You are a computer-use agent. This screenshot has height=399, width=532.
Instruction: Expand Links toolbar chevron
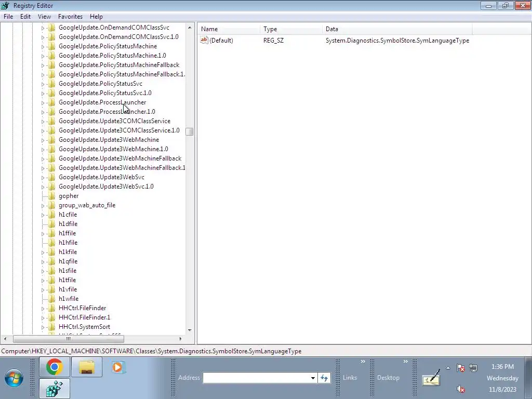(363, 362)
